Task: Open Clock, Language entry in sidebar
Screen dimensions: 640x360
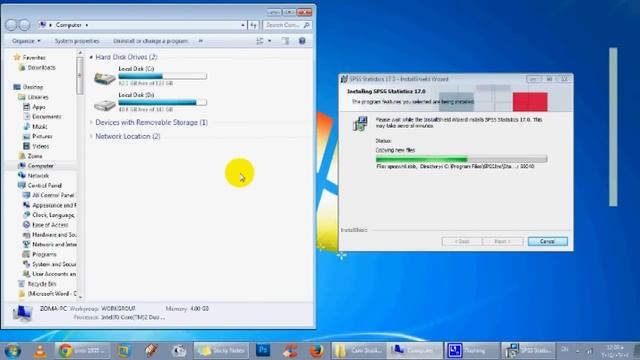Action: [x=53, y=215]
